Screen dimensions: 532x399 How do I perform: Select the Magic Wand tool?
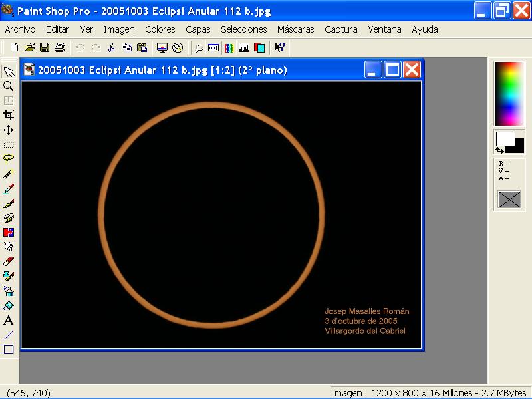pyautogui.click(x=9, y=174)
